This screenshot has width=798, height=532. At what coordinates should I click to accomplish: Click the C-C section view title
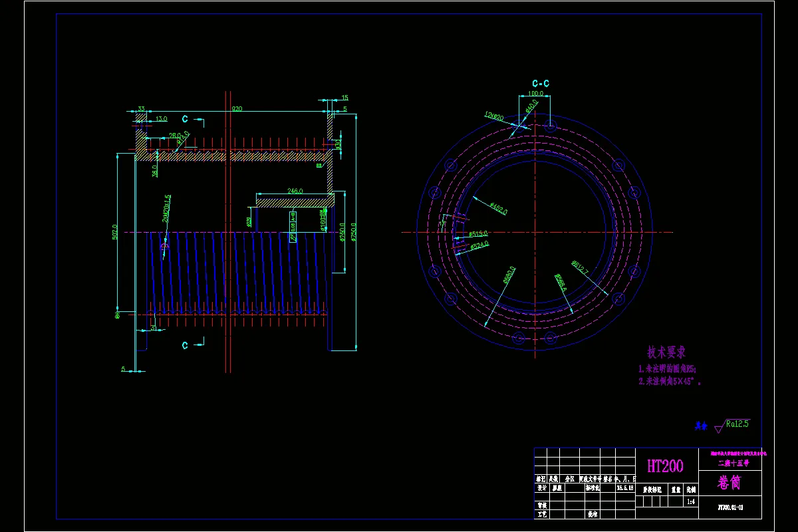540,84
